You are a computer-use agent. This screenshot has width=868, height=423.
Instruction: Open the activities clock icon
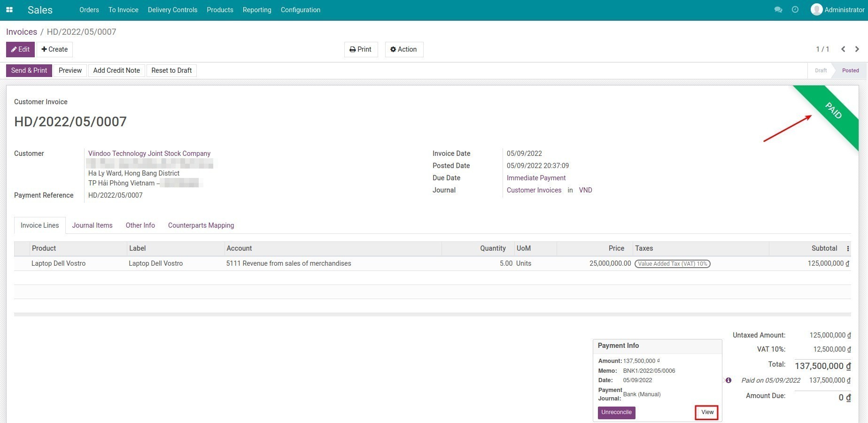click(x=795, y=10)
